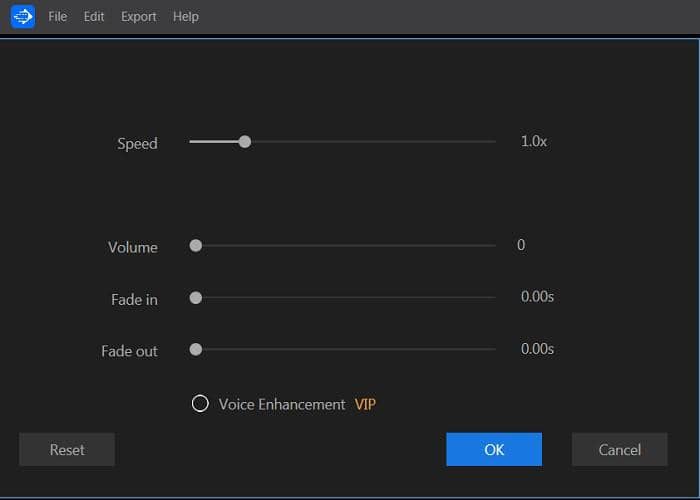Viewport: 700px width, 500px height.
Task: Confirm settings with the OK button
Action: click(494, 450)
